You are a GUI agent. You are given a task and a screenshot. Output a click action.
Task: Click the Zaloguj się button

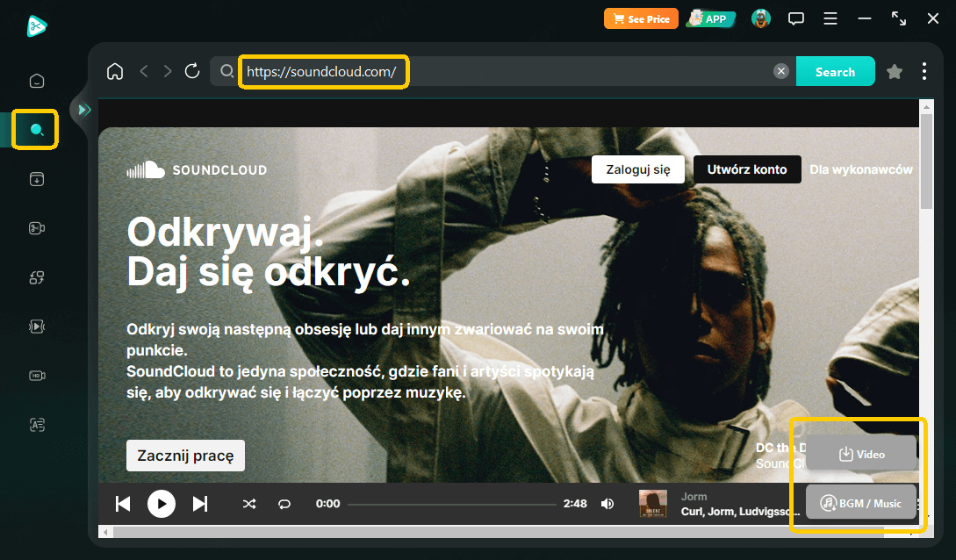click(637, 169)
